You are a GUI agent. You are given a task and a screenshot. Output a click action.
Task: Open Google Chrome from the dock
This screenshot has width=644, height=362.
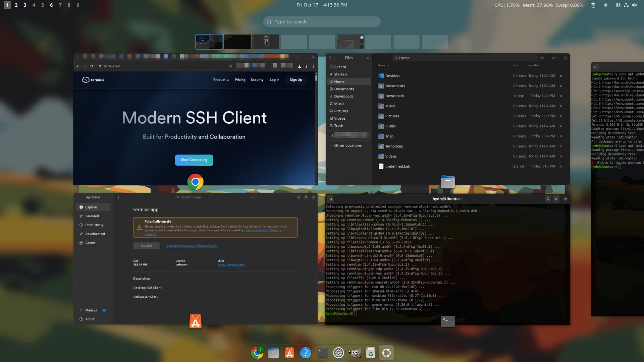[x=257, y=353]
